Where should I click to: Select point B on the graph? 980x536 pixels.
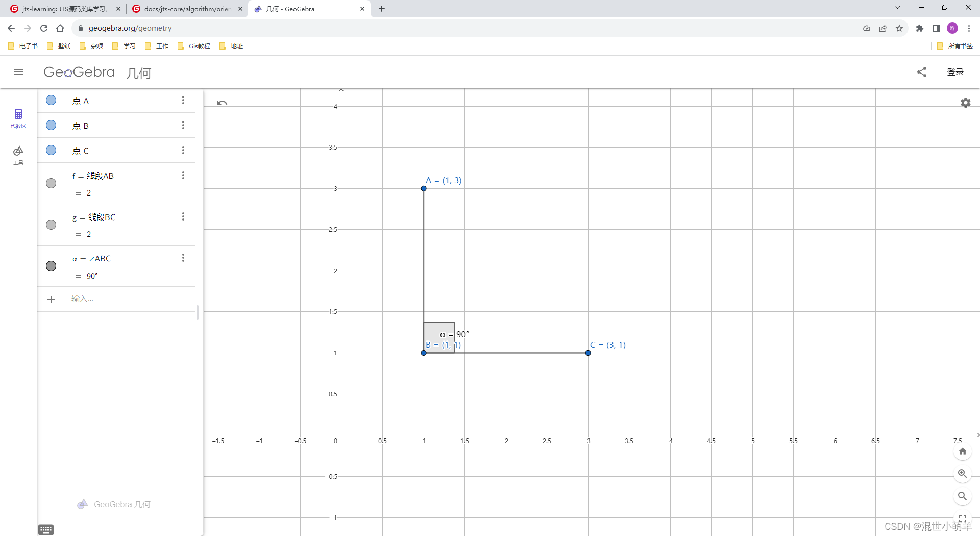(x=424, y=353)
